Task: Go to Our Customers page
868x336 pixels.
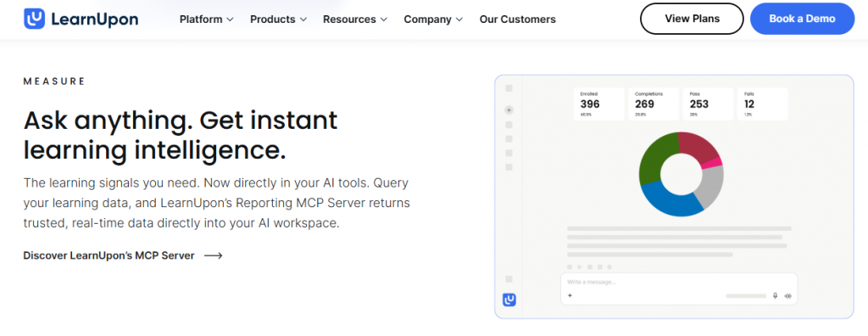Action: [x=518, y=20]
